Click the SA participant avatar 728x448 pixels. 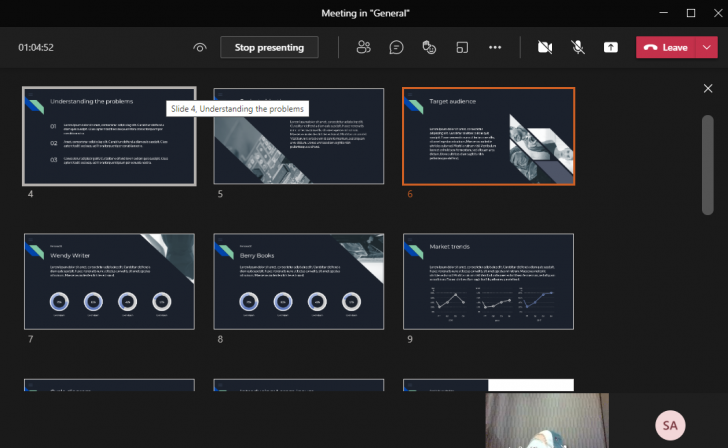coord(669,425)
